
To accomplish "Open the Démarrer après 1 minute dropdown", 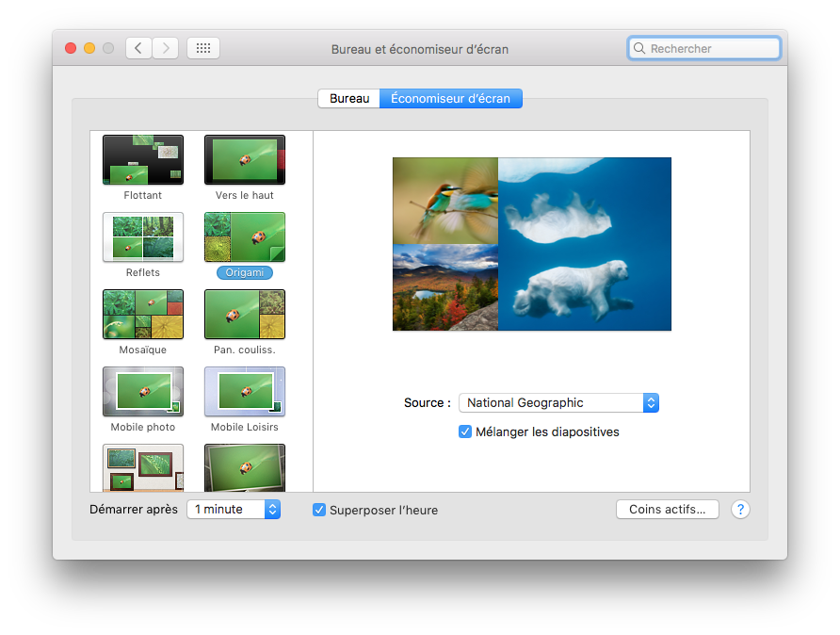I will (234, 509).
